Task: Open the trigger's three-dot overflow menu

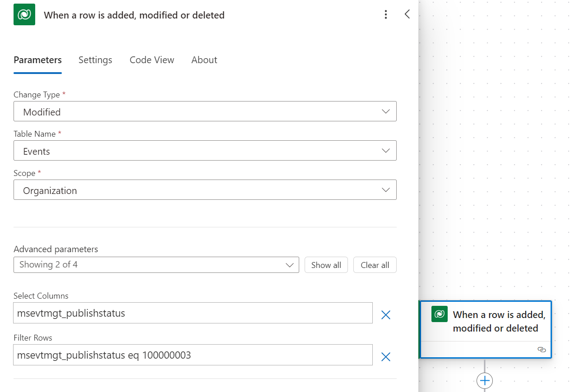Action: [386, 14]
